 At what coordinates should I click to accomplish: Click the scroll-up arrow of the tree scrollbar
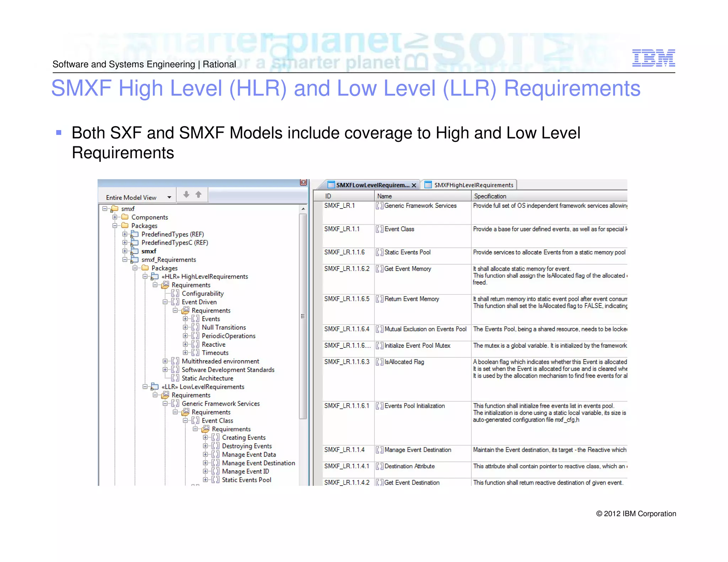pyautogui.click(x=303, y=209)
